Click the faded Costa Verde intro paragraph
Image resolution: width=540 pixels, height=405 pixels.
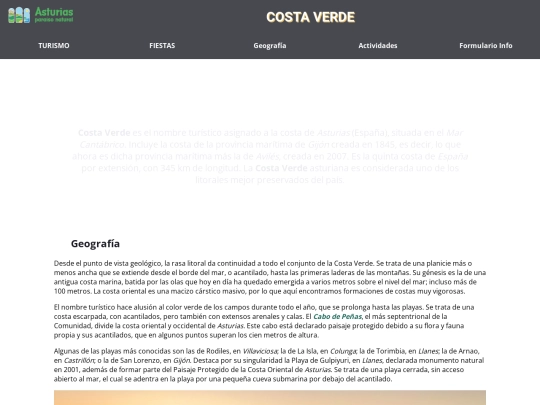click(270, 156)
